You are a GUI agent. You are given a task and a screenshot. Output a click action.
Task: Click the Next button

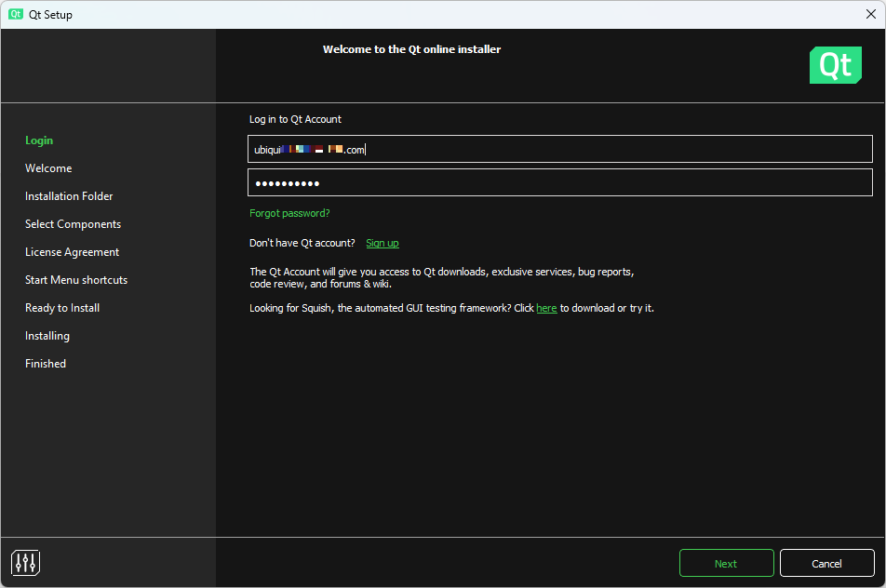(726, 563)
